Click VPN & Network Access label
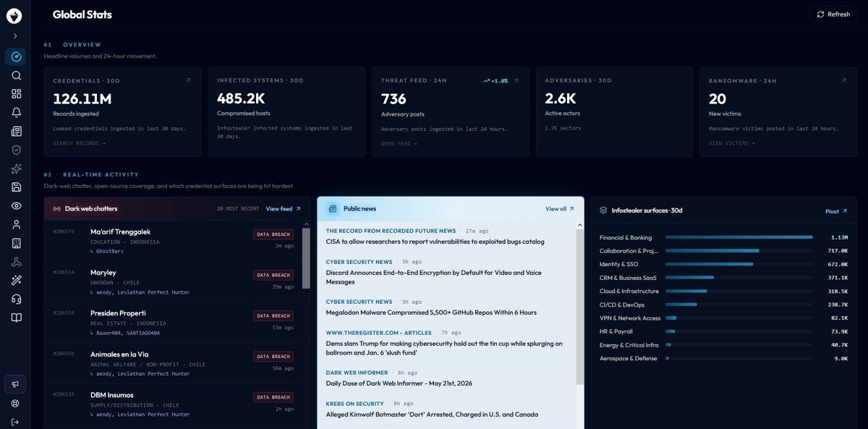Screen dimensions: 868x429 tap(630, 318)
